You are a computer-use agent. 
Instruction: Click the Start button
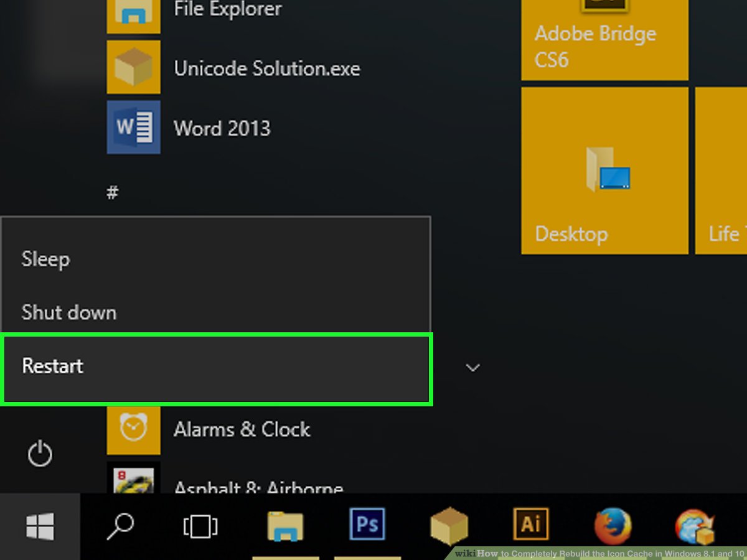(40, 526)
